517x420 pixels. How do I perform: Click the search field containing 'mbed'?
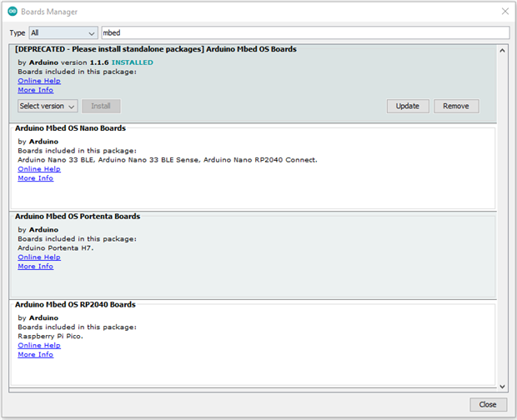click(x=305, y=33)
